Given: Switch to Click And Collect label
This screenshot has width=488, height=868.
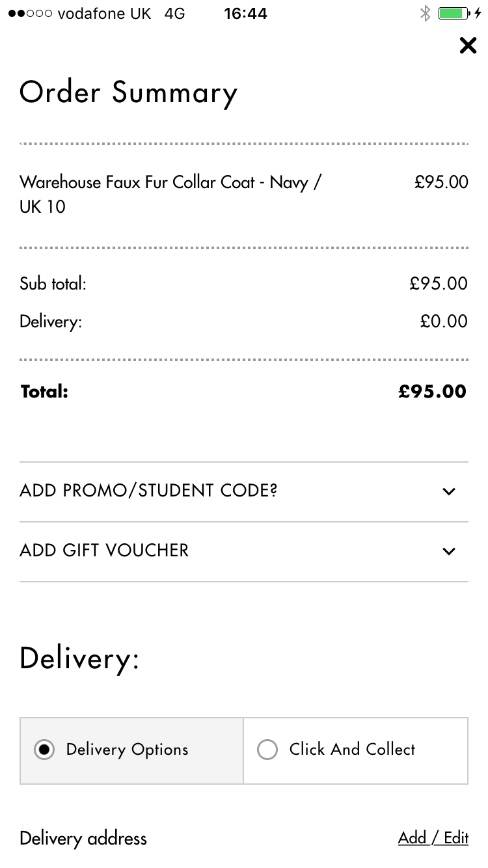Looking at the screenshot, I should point(352,750).
